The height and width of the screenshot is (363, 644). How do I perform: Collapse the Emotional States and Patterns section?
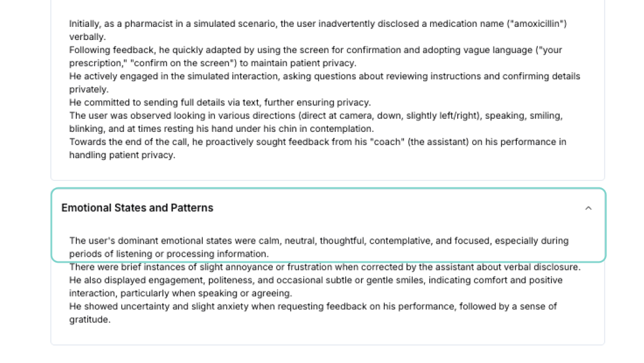[x=588, y=208]
